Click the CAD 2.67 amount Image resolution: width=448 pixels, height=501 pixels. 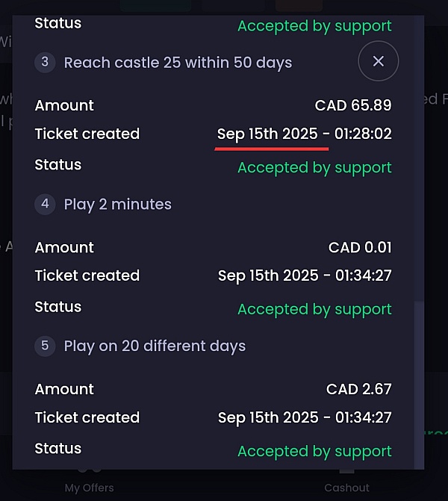[359, 389]
